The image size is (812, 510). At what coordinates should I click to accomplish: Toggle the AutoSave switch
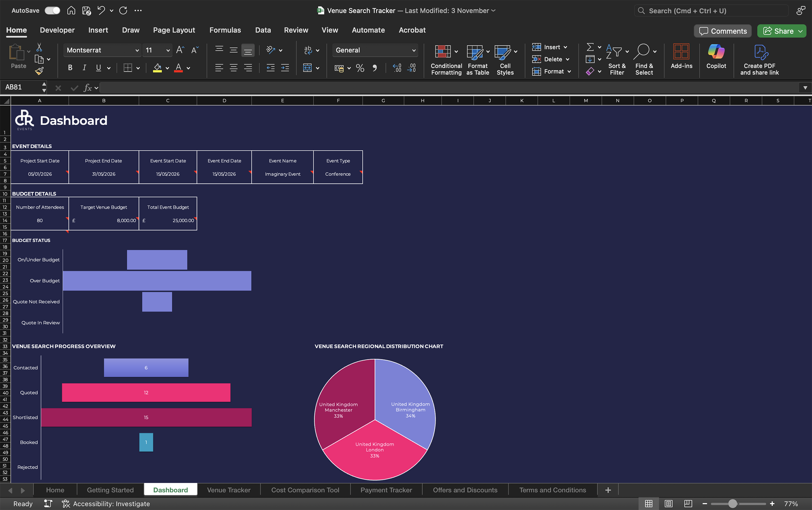coord(52,10)
